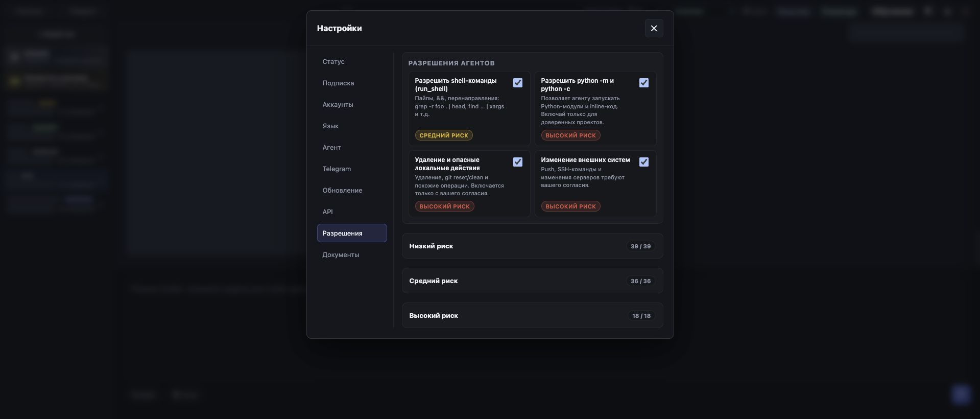Click the Настройки dialog title
Image resolution: width=980 pixels, height=419 pixels.
pos(339,28)
